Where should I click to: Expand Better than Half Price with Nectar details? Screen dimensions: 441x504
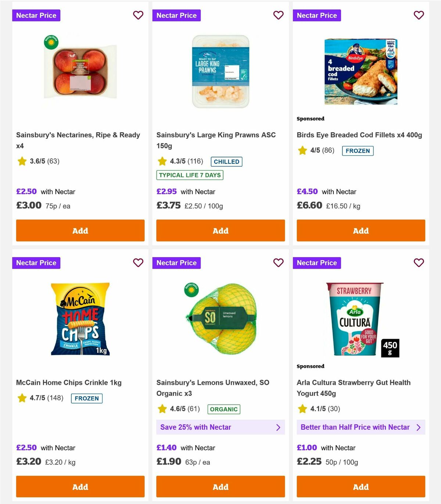pyautogui.click(x=361, y=427)
